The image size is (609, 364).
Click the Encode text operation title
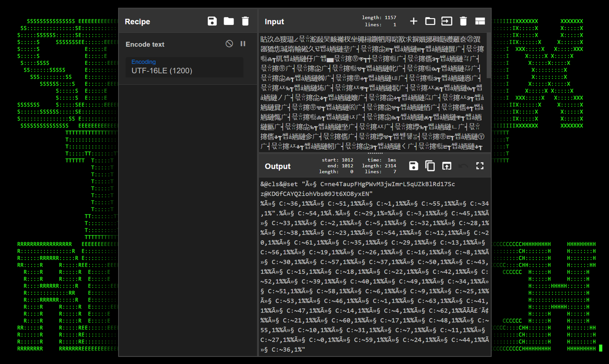tap(145, 44)
